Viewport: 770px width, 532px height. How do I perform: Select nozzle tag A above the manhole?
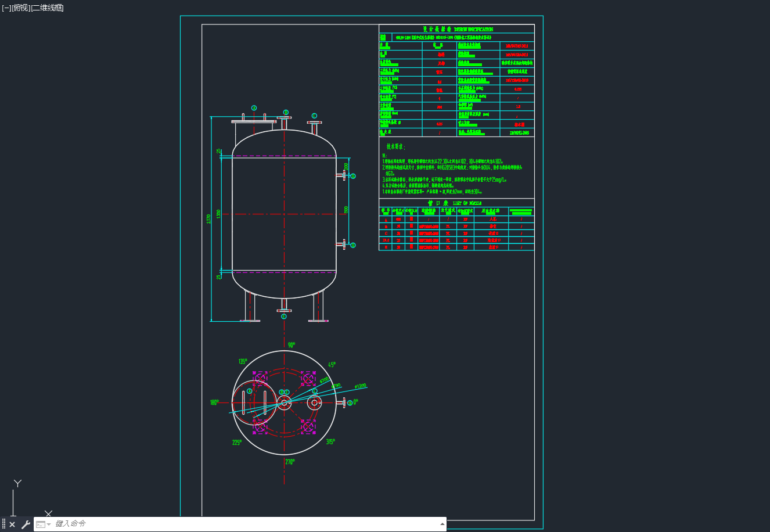(254, 108)
